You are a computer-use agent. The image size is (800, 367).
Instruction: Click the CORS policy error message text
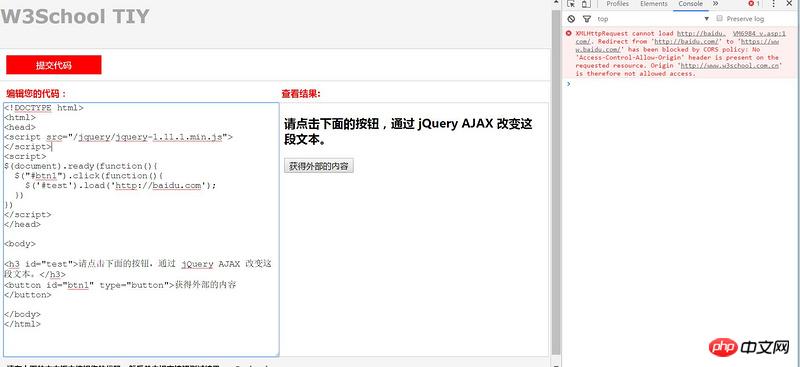pos(681,54)
